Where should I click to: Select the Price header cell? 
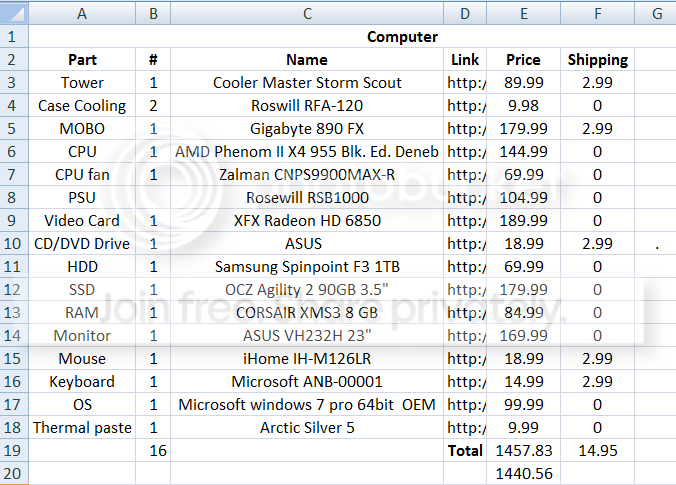coord(523,59)
